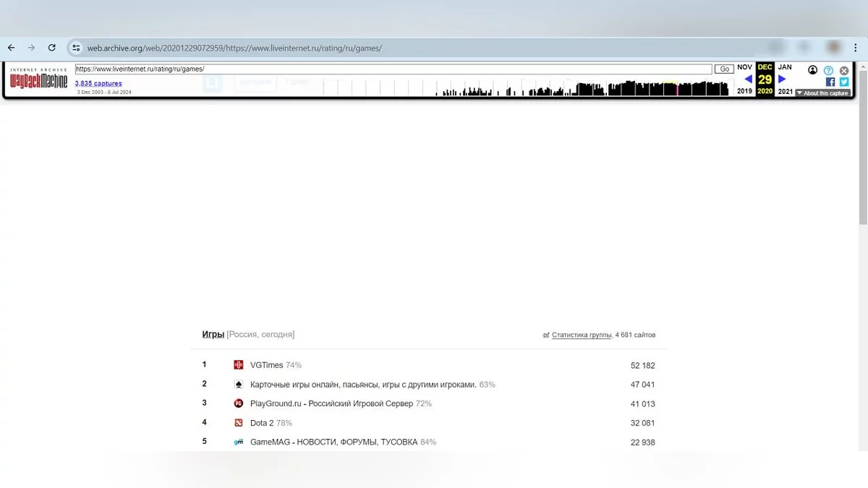The height and width of the screenshot is (488, 868).
Task: Click the Dota 2 favicon
Action: coord(239,423)
